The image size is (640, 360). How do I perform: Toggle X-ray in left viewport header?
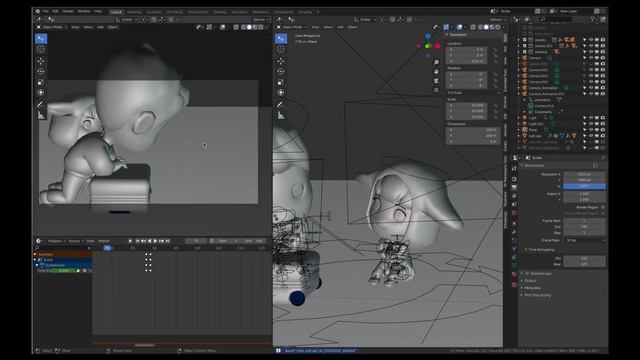click(236, 27)
